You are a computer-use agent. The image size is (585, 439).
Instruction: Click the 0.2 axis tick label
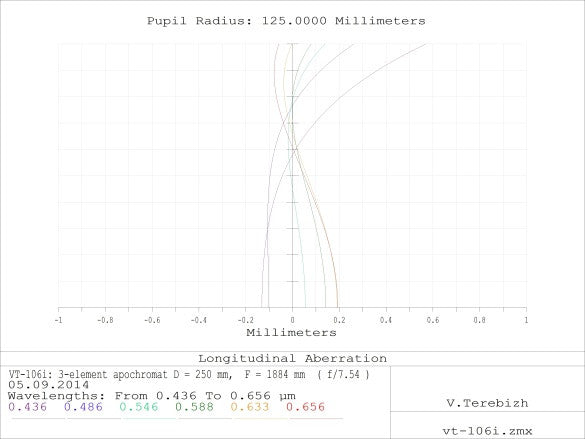339,320
